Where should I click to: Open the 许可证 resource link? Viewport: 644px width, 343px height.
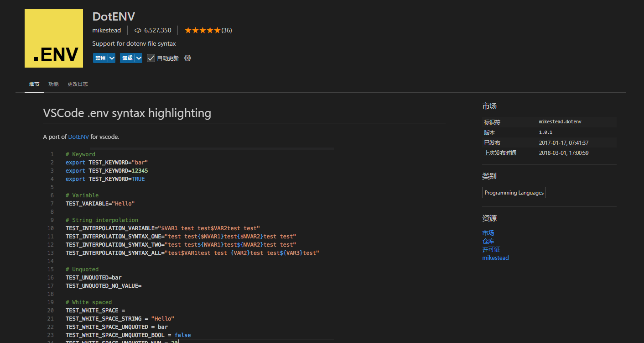click(x=491, y=249)
